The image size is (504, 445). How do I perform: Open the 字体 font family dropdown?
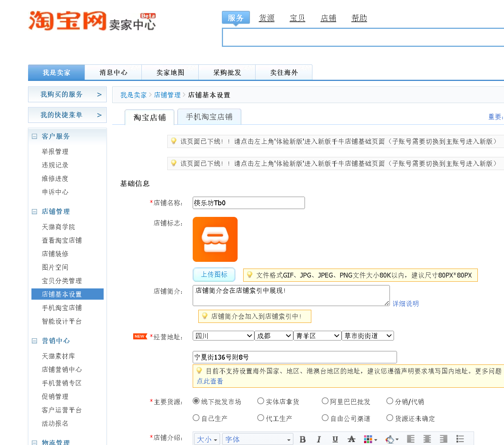click(258, 439)
